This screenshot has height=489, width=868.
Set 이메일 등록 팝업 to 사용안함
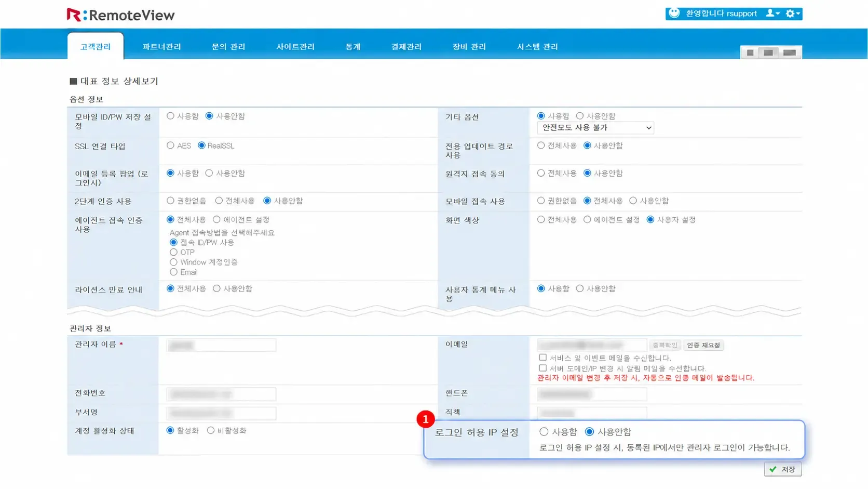[209, 173]
